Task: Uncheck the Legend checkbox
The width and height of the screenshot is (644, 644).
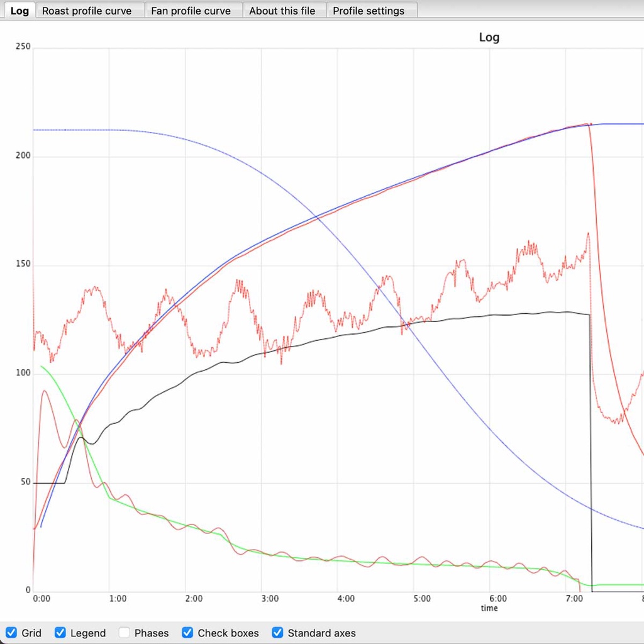Action: [x=60, y=633]
